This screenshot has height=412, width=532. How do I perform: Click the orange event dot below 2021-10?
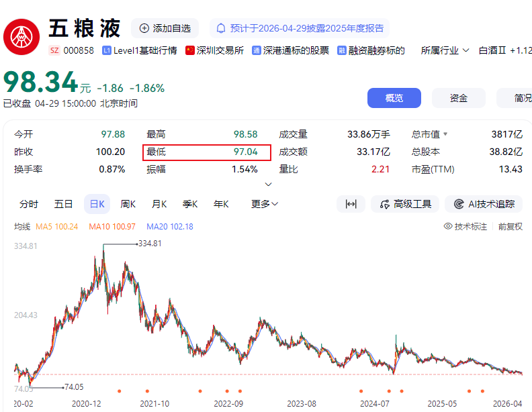[146, 391]
